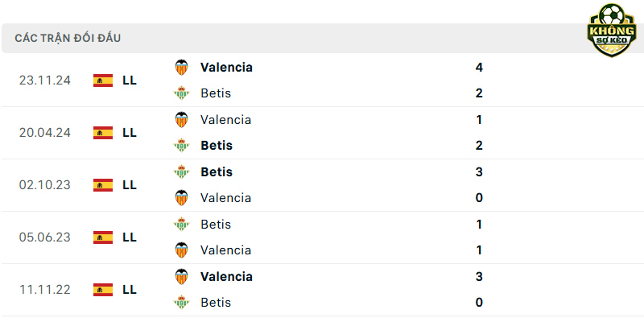Select the LL league label for 23.11.24

coord(130,80)
